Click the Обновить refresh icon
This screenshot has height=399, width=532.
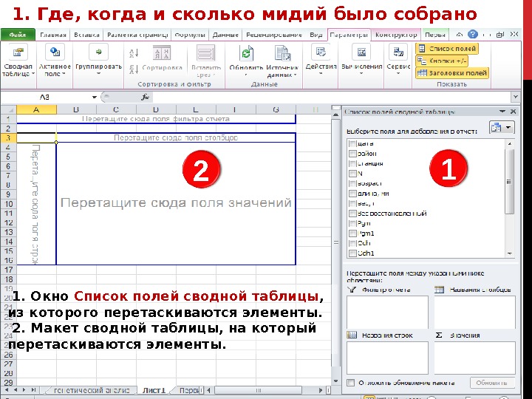(246, 53)
